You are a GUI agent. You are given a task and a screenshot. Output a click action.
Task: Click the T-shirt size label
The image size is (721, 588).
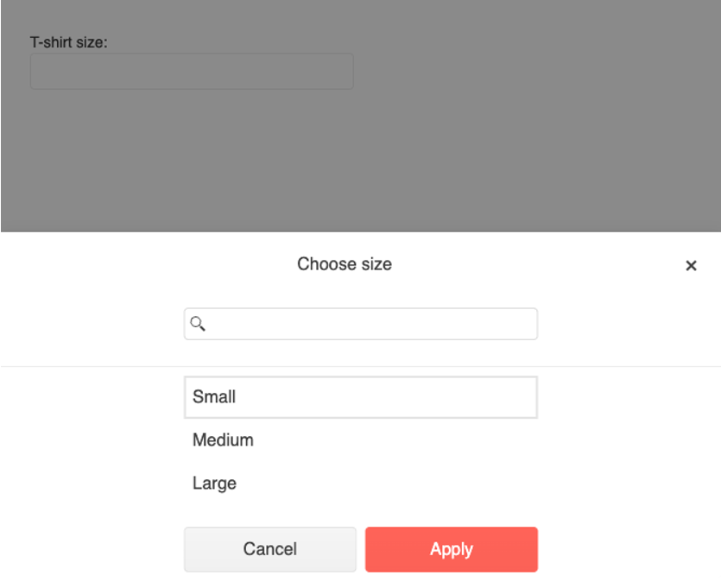[x=68, y=42]
